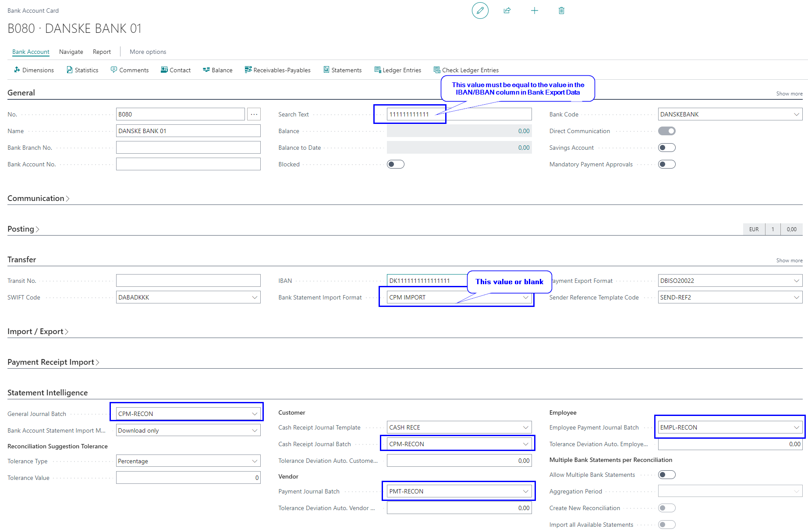This screenshot has width=808, height=532.
Task: Open the Report menu tab
Action: 102,52
